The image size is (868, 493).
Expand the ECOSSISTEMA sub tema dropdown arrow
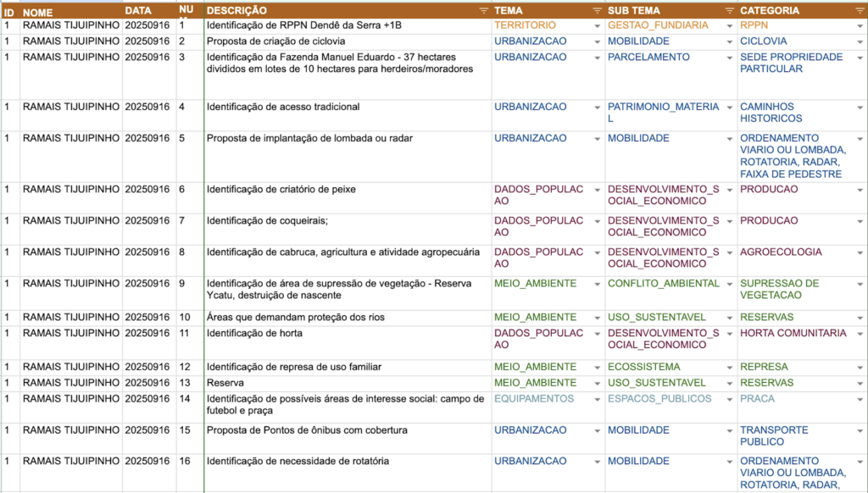[729, 368]
